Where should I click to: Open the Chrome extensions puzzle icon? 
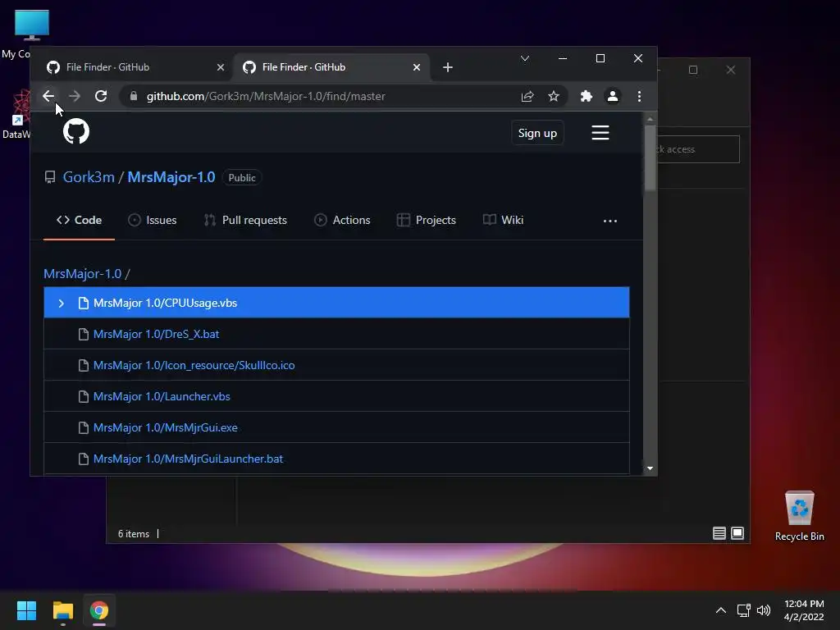coord(587,96)
